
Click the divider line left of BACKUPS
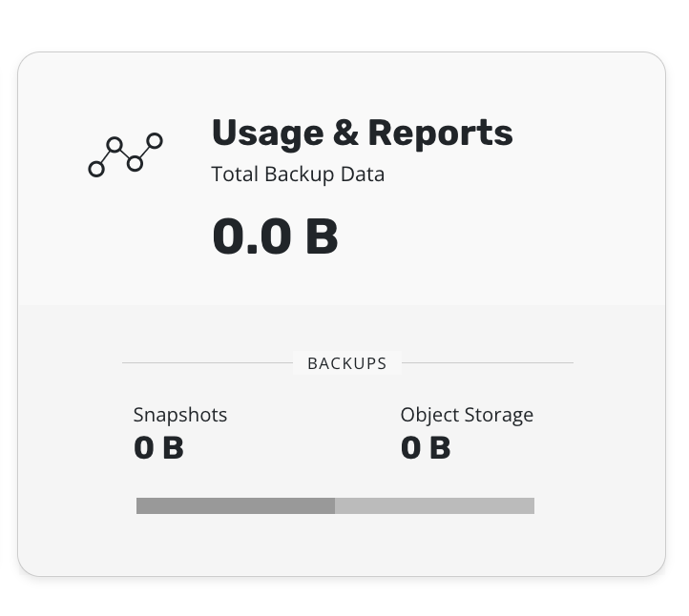(x=207, y=363)
